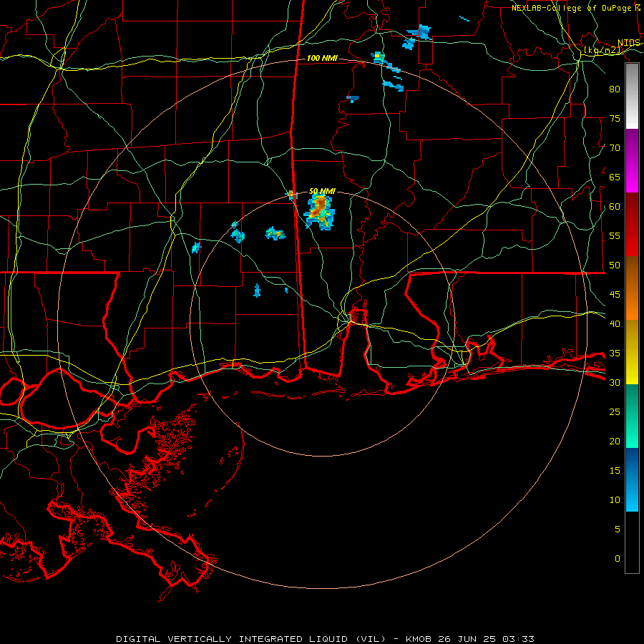The image size is (644, 644).
Task: Select the 30 value on the VIL scale
Action: 615,383
